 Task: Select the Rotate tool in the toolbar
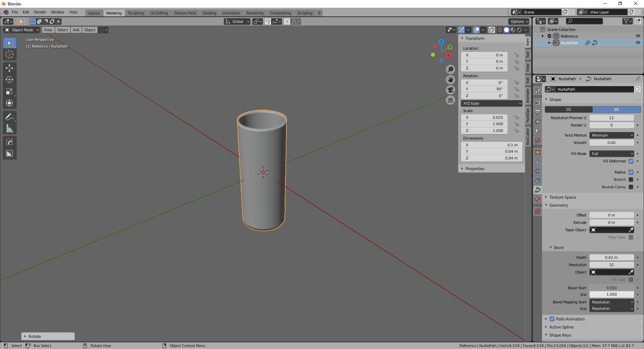click(9, 80)
